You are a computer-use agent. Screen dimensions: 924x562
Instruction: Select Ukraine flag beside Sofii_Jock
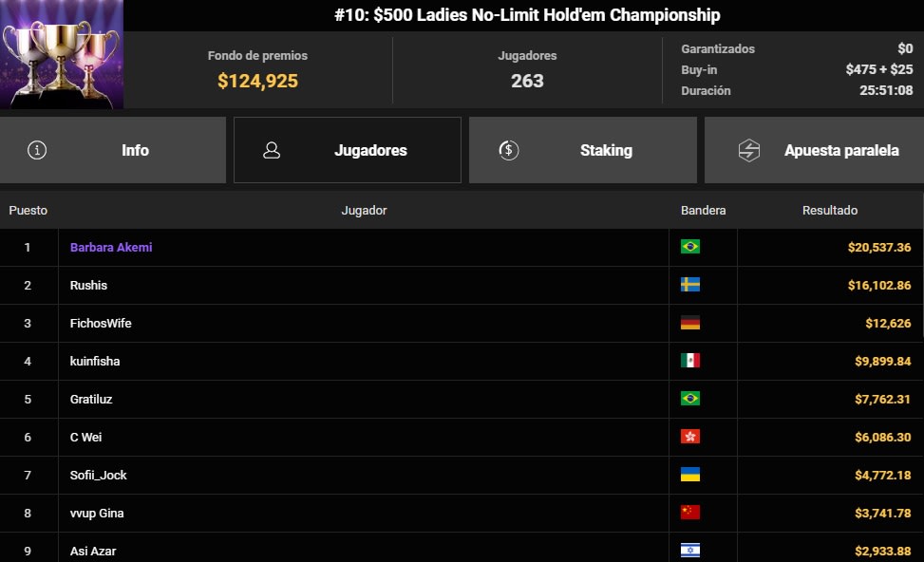[x=692, y=475]
